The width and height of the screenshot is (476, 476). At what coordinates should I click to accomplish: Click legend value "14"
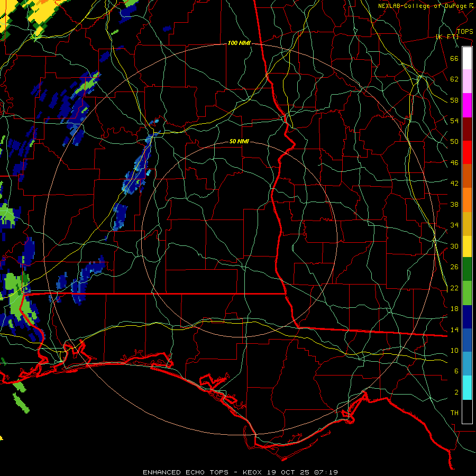(454, 329)
